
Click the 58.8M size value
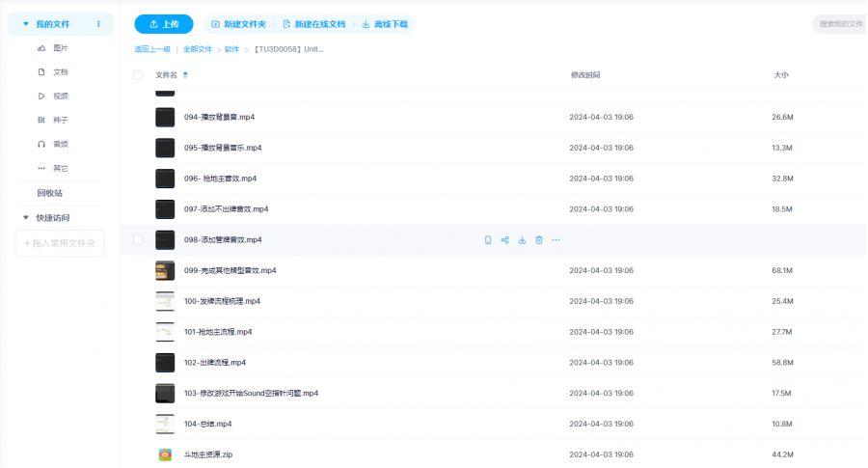click(782, 362)
